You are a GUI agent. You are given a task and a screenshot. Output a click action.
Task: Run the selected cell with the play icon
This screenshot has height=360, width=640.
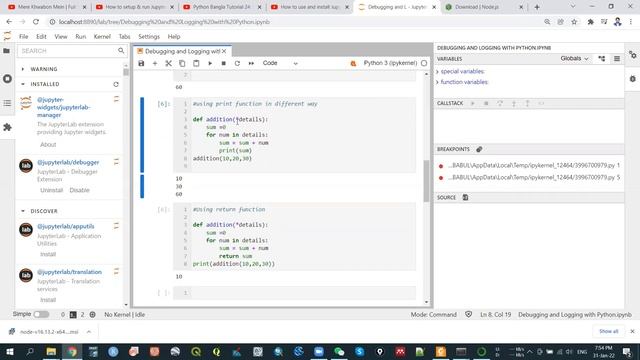(x=210, y=63)
